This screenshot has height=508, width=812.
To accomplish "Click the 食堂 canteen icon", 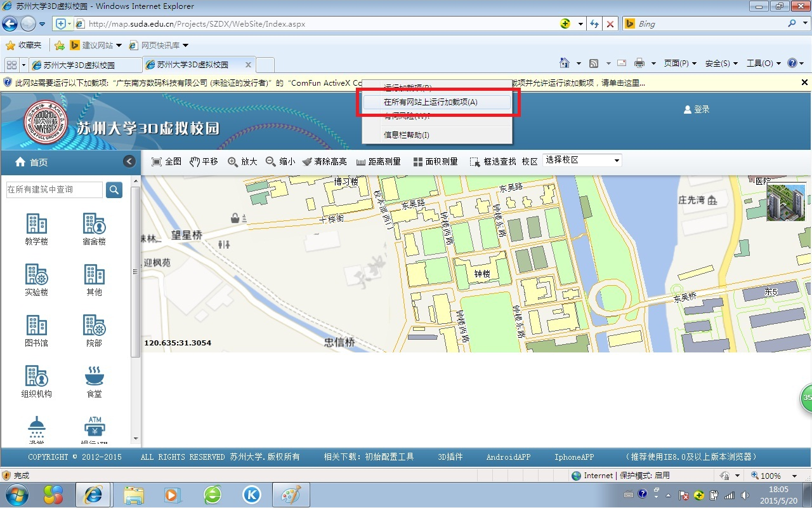I will click(x=94, y=377).
